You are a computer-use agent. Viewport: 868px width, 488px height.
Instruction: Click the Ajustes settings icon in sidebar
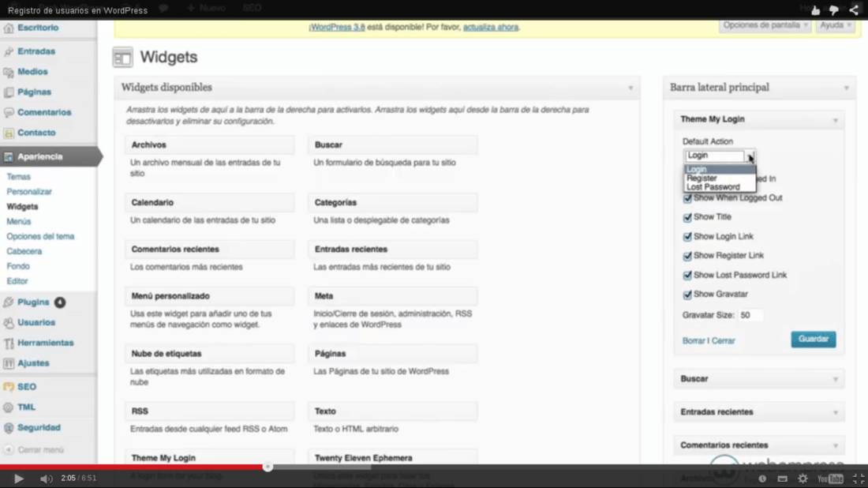coord(9,363)
